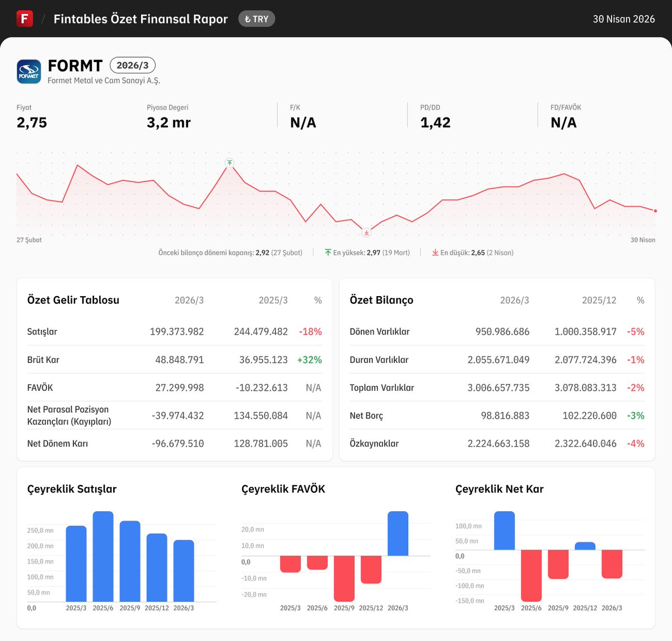The height and width of the screenshot is (641, 672).
Task: Click the red 2025/9 bar in Çeyreklik FAVÖK
Action: pyautogui.click(x=344, y=578)
